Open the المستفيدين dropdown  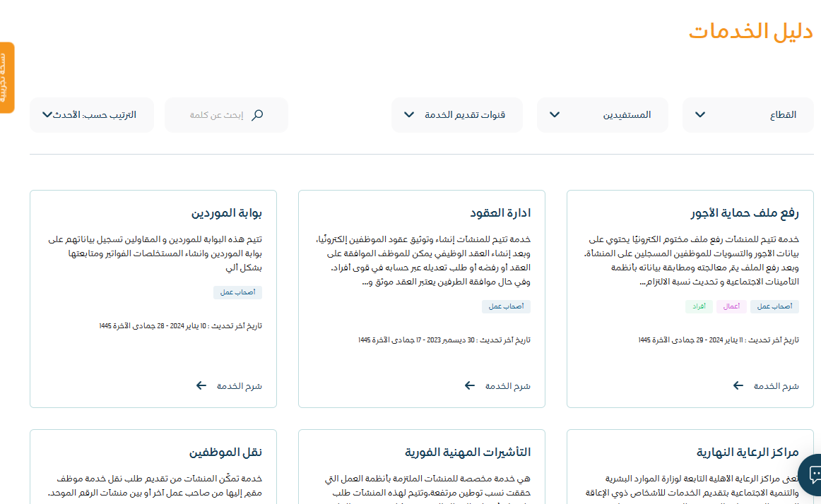click(603, 115)
